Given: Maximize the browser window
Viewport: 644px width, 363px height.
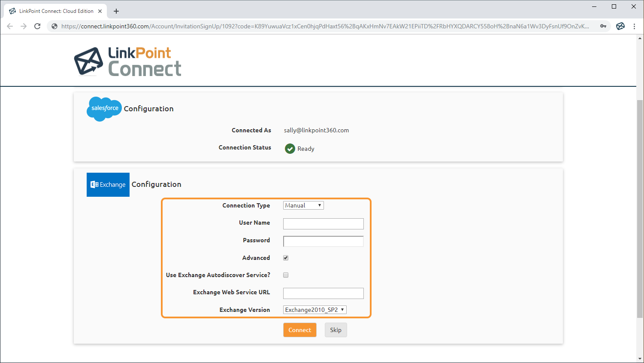Looking at the screenshot, I should (614, 6).
